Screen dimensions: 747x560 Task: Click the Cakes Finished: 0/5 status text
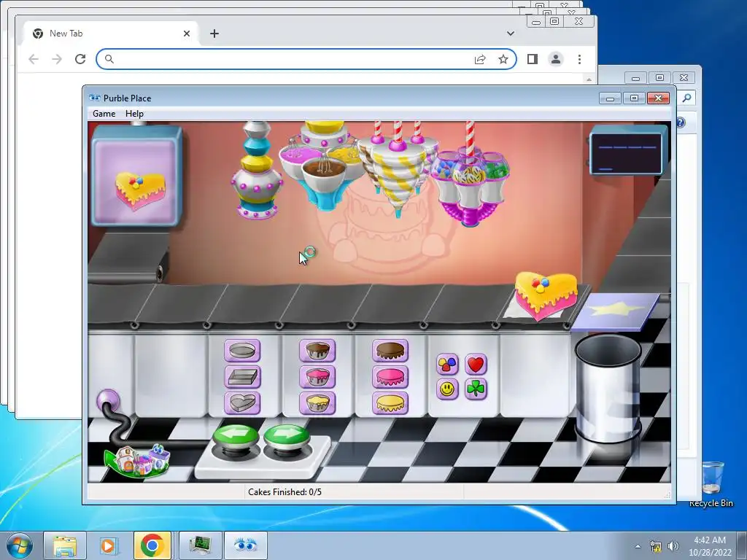[285, 492]
